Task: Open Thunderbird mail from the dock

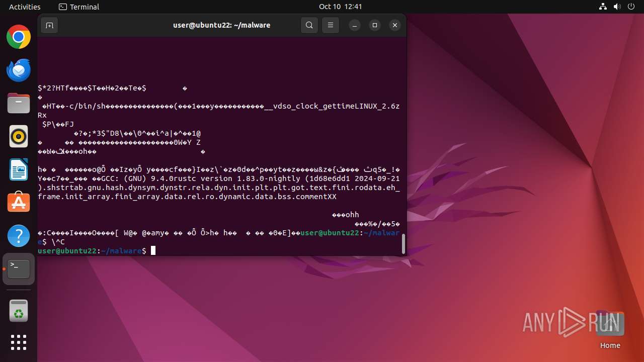Action: 19,70
